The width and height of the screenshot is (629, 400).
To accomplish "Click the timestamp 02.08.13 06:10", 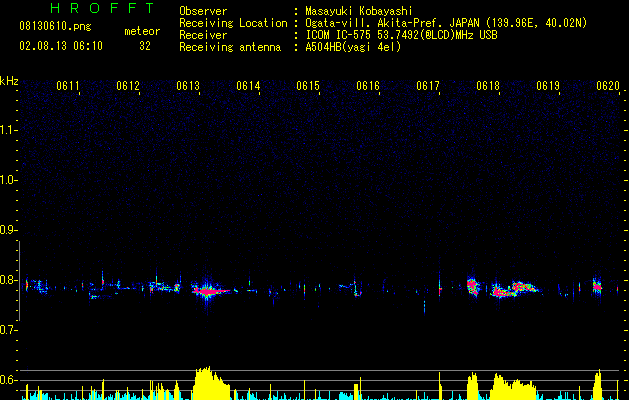I will click(x=61, y=46).
